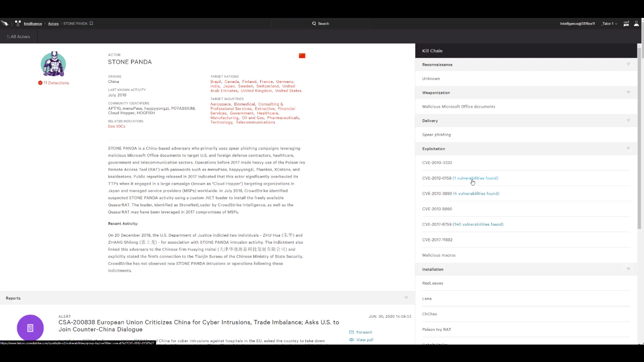Viewport: 644px width, 362px height.
Task: Open the 11 Detections link
Action: point(53,83)
